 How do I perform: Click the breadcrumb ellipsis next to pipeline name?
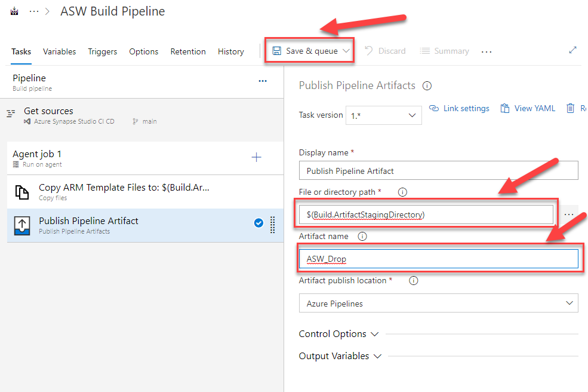(34, 12)
